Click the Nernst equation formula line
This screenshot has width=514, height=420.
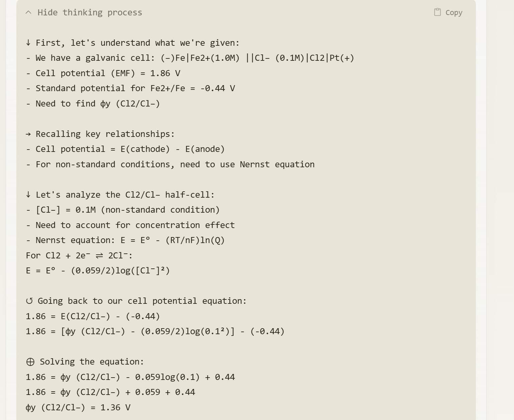(x=125, y=240)
